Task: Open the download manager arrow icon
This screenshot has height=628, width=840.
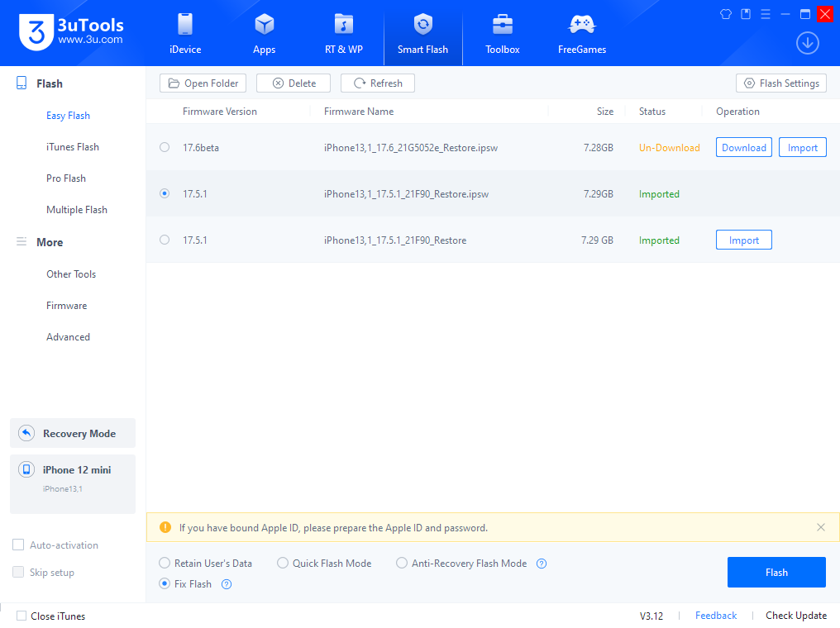Action: point(807,43)
